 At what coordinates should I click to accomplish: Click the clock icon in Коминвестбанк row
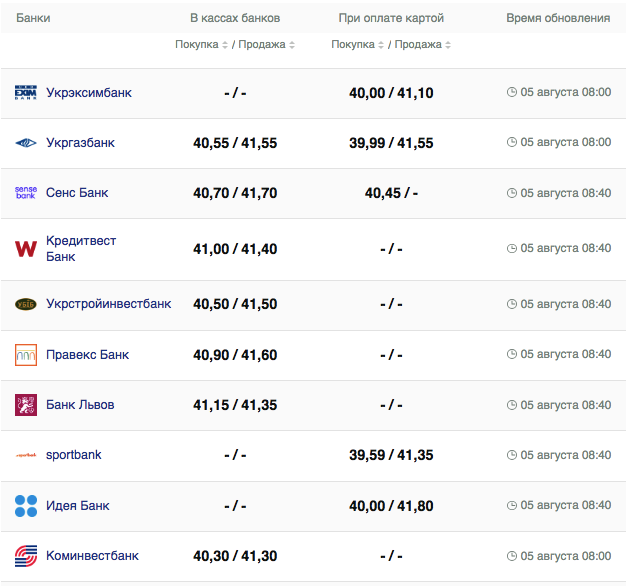pyautogui.click(x=512, y=556)
